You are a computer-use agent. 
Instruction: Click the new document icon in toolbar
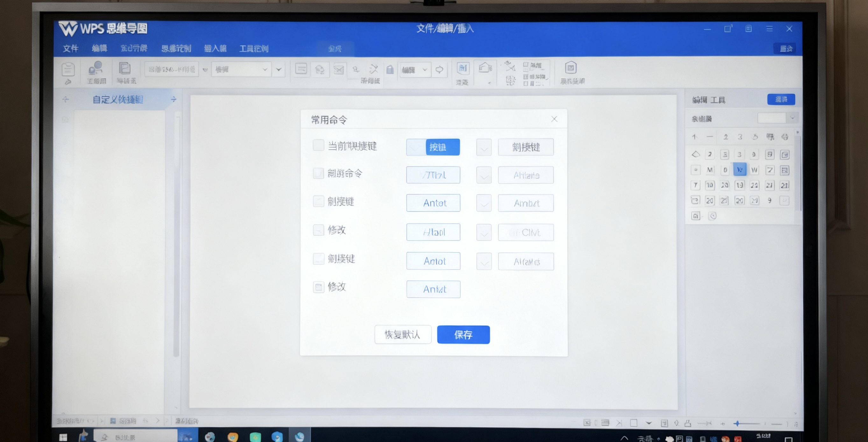[x=68, y=69]
